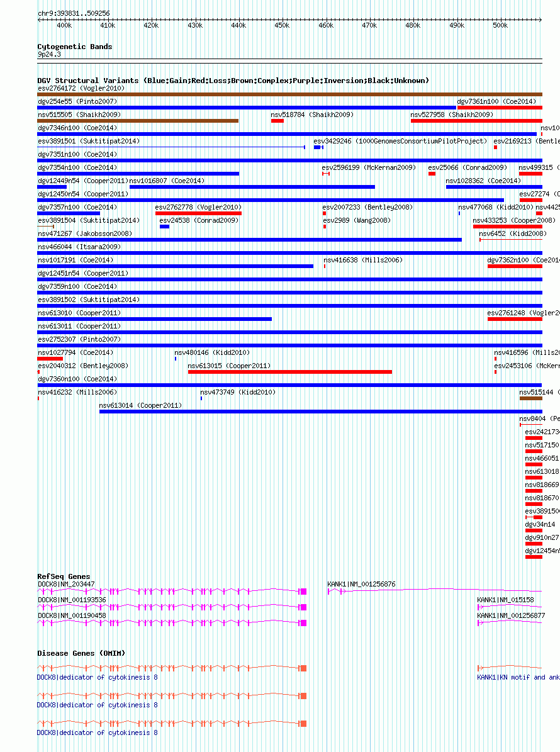
Task: Open esv2989 (Wang2008) variant
Action: (325, 227)
